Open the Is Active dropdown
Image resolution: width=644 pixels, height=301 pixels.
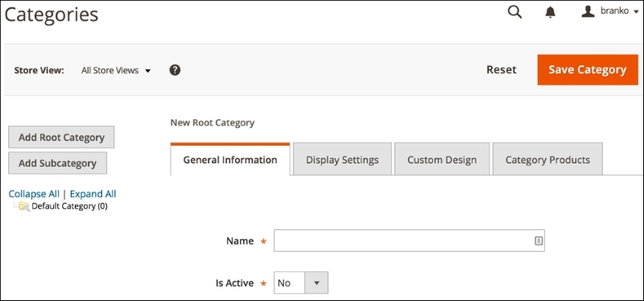(x=300, y=282)
